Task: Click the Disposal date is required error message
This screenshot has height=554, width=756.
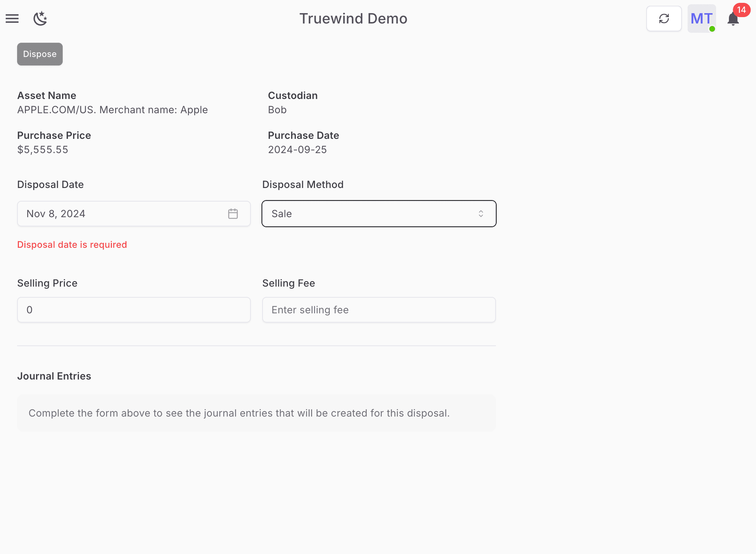Action: (72, 245)
